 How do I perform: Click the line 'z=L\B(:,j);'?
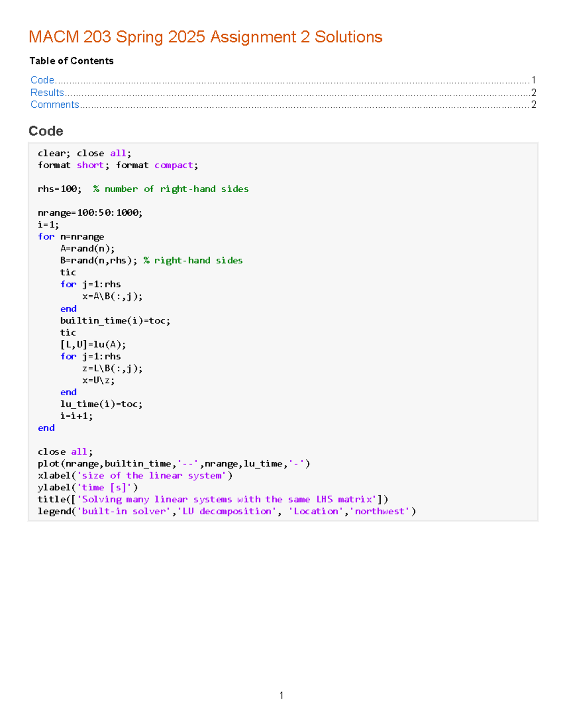pyautogui.click(x=113, y=368)
